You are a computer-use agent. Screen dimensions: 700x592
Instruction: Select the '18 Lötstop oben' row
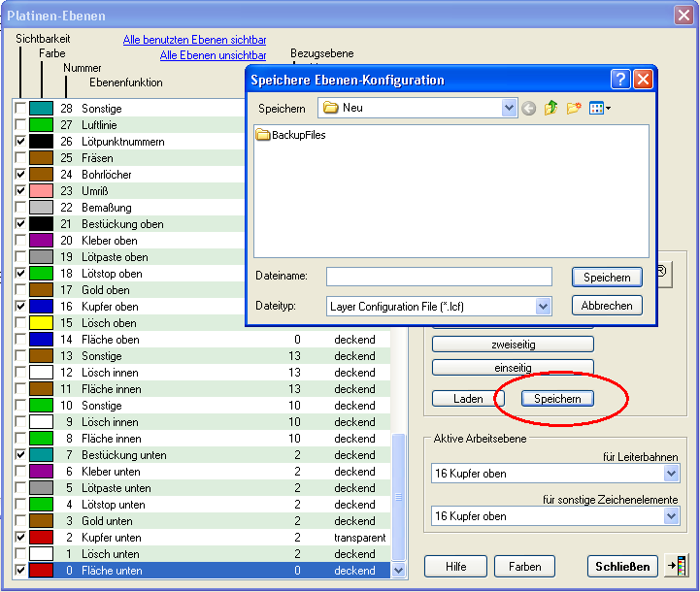click(x=129, y=273)
